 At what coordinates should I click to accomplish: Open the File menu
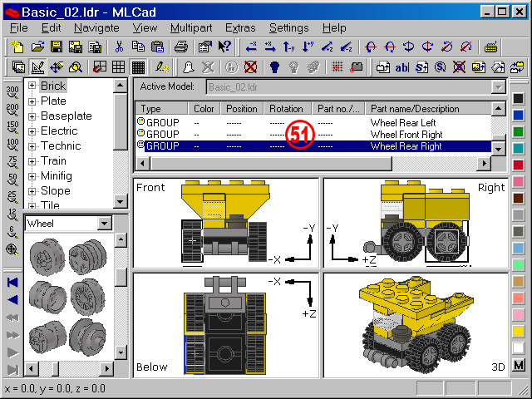click(18, 27)
